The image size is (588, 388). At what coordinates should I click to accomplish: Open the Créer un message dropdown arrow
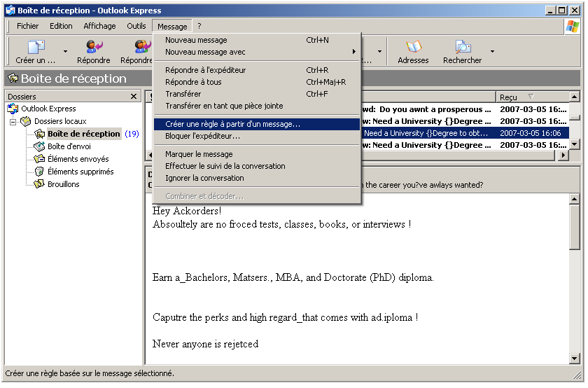click(65, 51)
